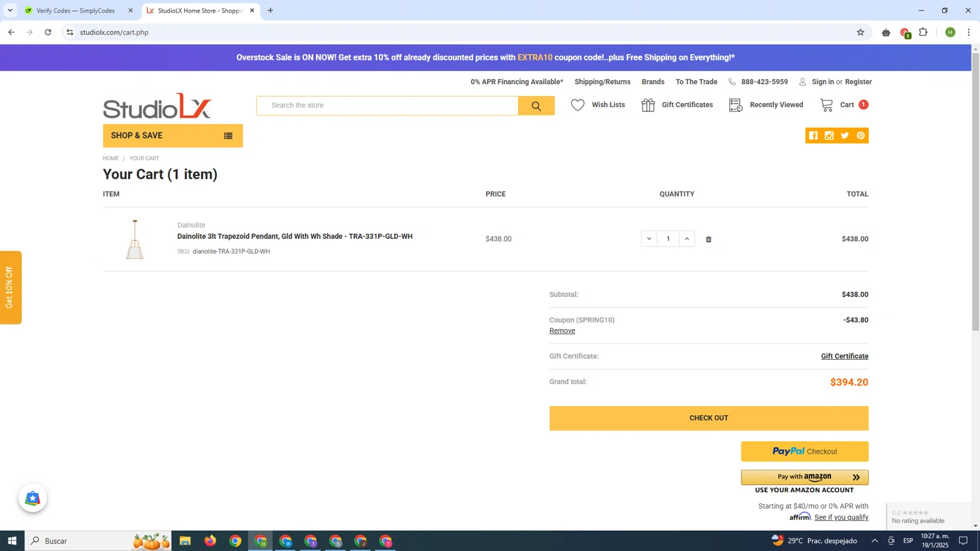Image resolution: width=980 pixels, height=551 pixels.
Task: Visit StudioLX Twitter page
Action: coord(845,136)
